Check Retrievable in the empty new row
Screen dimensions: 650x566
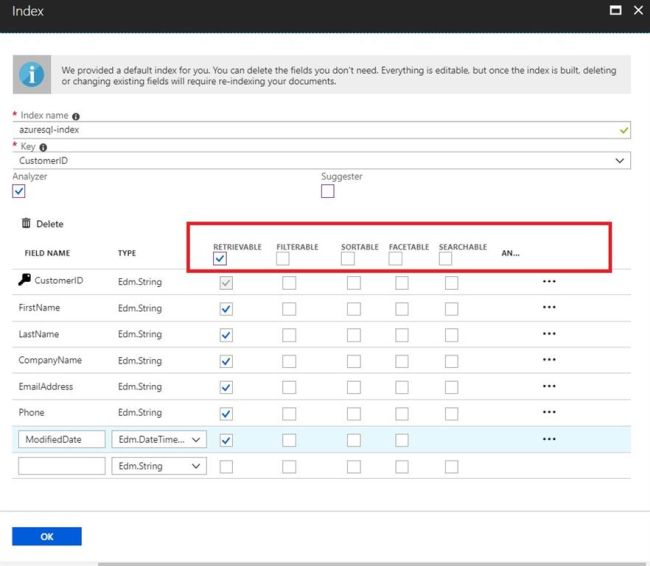click(x=226, y=467)
